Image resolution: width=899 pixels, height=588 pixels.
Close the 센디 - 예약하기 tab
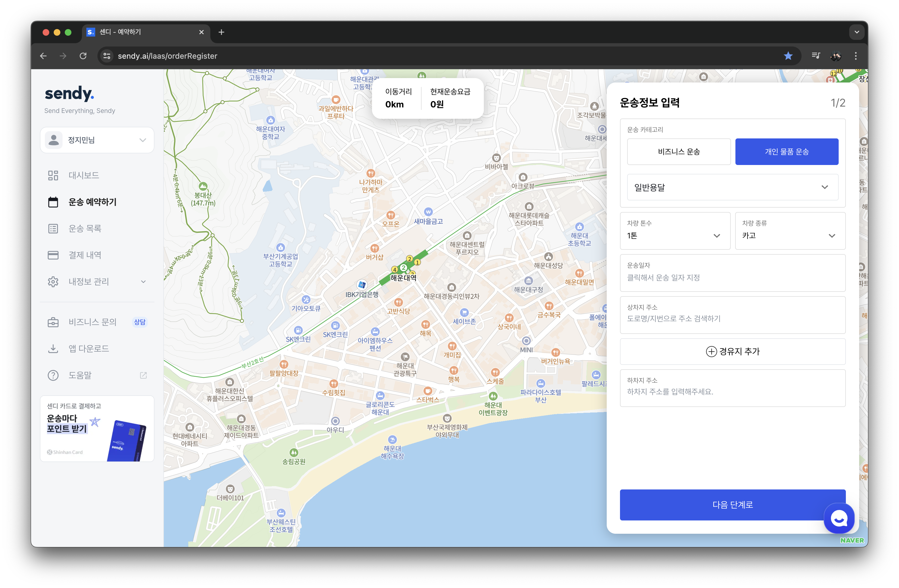click(201, 32)
